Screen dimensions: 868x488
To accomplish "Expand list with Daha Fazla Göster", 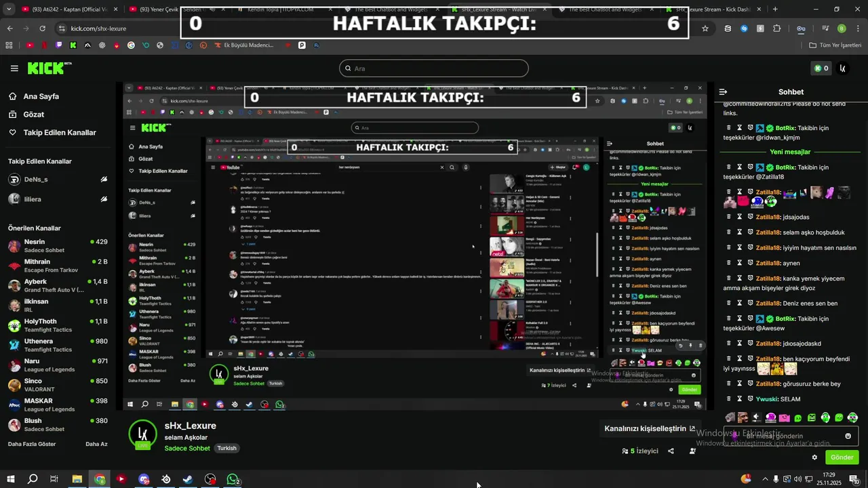I will [x=32, y=444].
